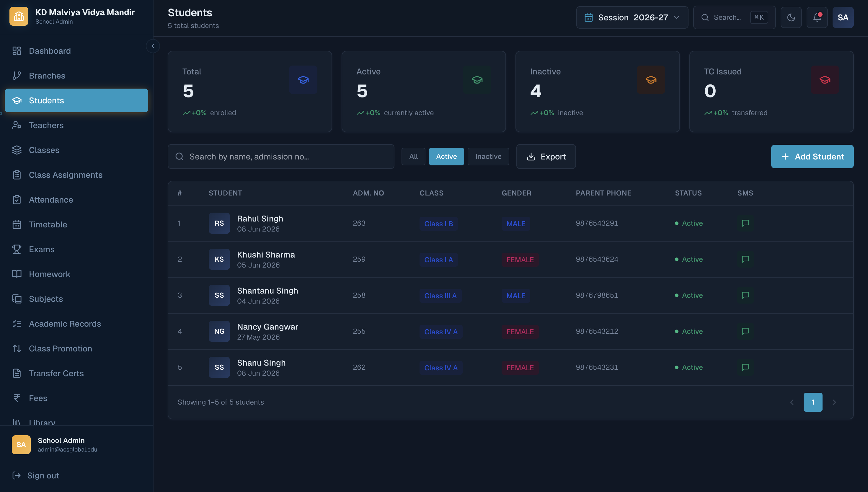Send SMS to Shantanu Singh's parent
Image resolution: width=868 pixels, height=492 pixels.
745,295
